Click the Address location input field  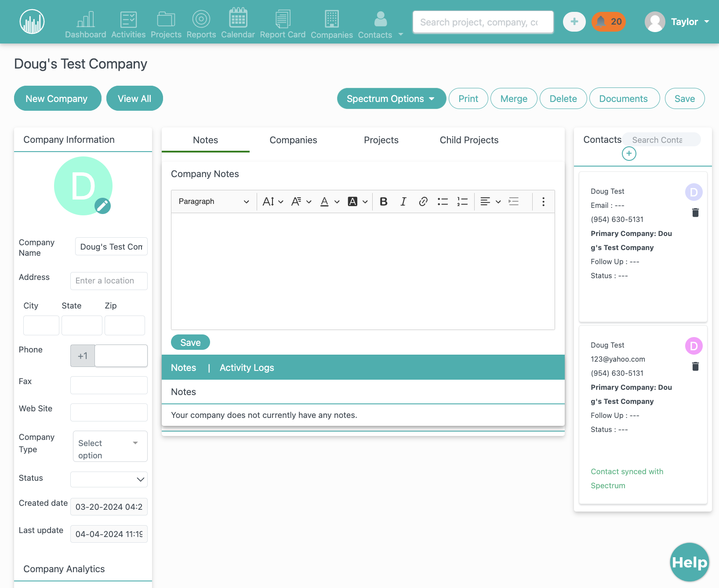point(109,281)
